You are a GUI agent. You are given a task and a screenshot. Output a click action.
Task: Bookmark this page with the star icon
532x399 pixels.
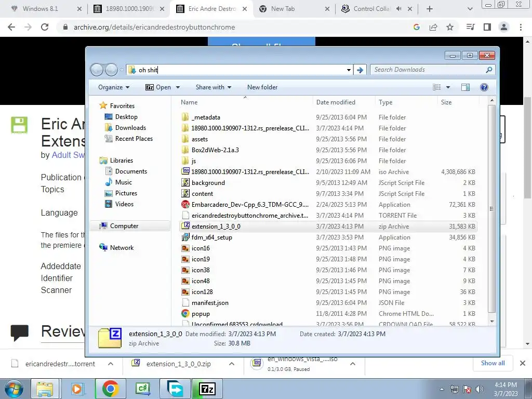coord(450,27)
